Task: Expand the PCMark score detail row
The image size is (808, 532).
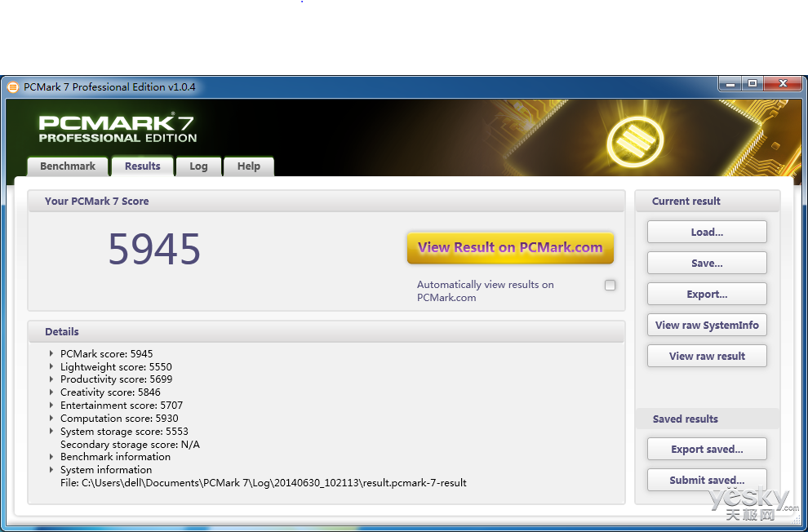Action: click(51, 354)
